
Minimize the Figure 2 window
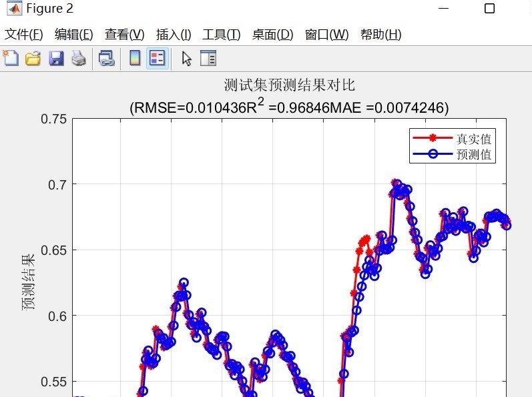pyautogui.click(x=443, y=9)
